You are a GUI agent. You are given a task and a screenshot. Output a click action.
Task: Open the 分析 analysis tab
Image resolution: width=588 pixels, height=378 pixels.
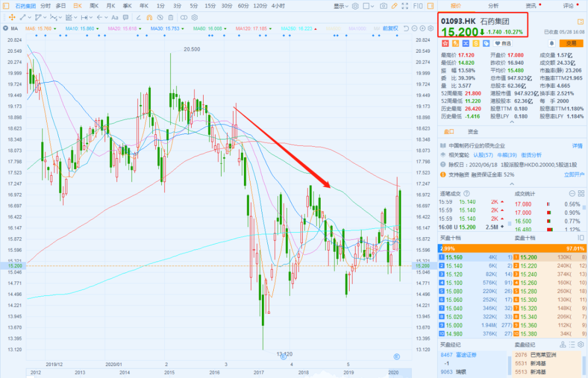(x=493, y=5)
